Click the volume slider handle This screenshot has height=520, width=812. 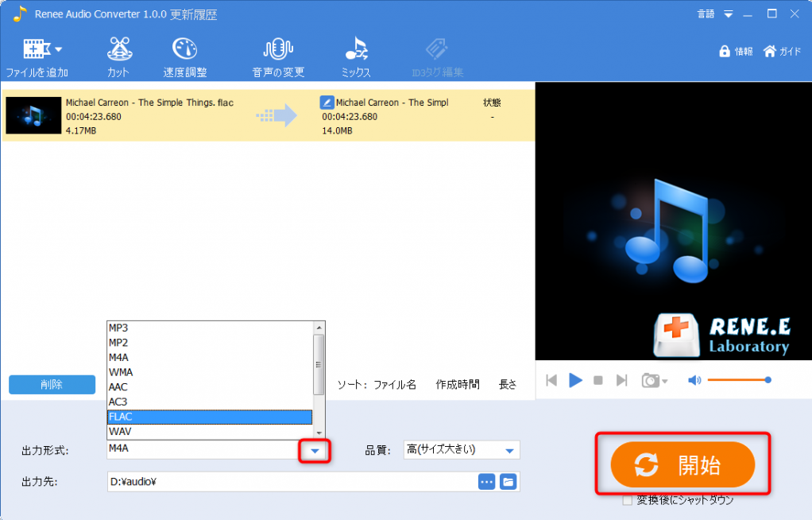pyautogui.click(x=768, y=380)
